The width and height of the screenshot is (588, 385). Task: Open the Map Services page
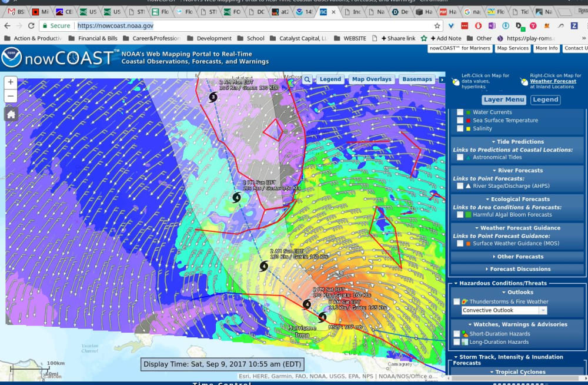(513, 48)
